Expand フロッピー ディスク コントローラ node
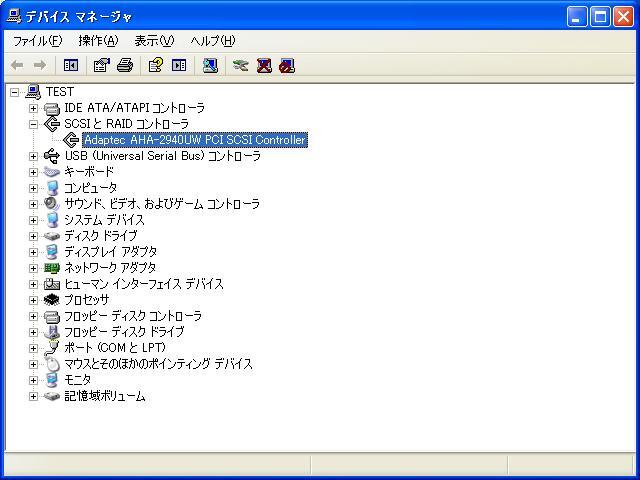This screenshot has height=480, width=640. 33,316
